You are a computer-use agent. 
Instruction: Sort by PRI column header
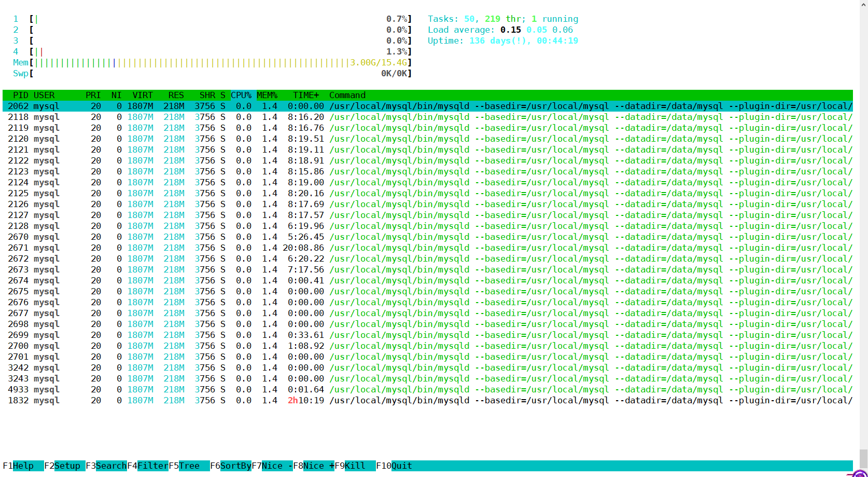point(93,95)
